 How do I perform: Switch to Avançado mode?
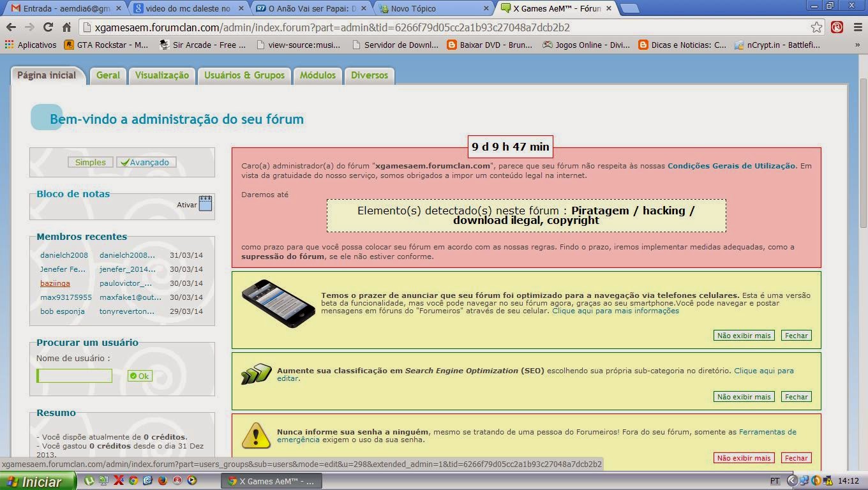(x=146, y=162)
